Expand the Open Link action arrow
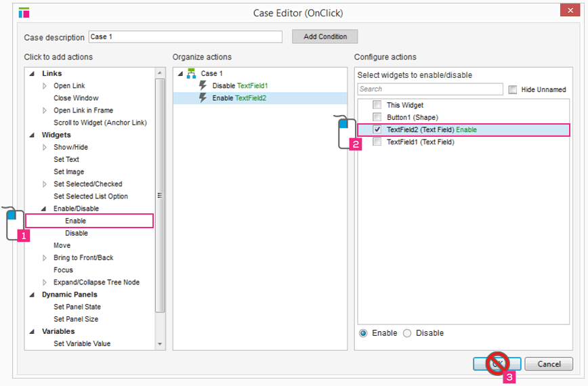Image resolution: width=588 pixels, height=386 pixels. point(45,86)
